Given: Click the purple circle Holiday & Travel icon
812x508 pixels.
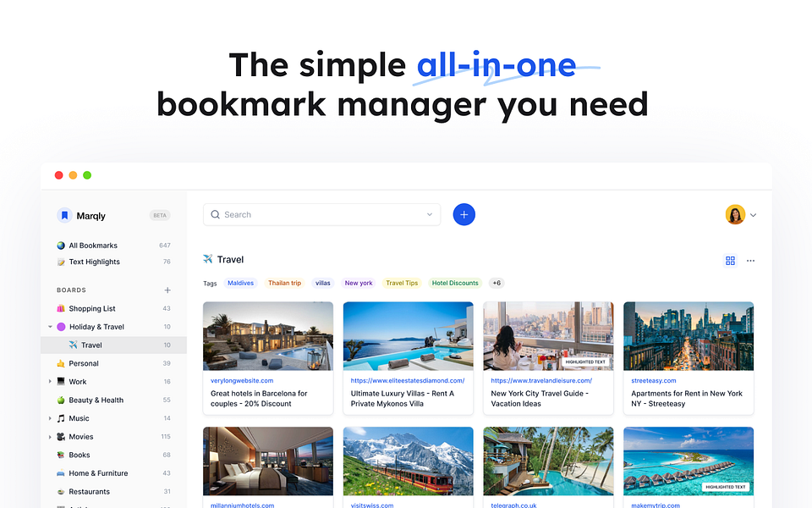Looking at the screenshot, I should [61, 327].
